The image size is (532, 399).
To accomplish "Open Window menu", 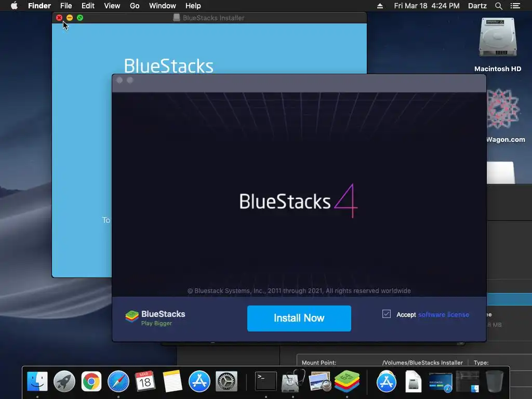I will pyautogui.click(x=162, y=6).
